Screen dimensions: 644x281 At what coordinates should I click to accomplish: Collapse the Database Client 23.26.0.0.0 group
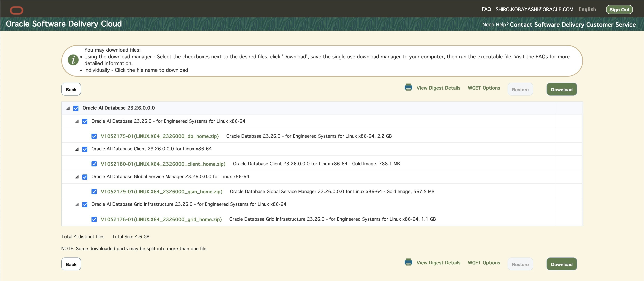tap(77, 149)
